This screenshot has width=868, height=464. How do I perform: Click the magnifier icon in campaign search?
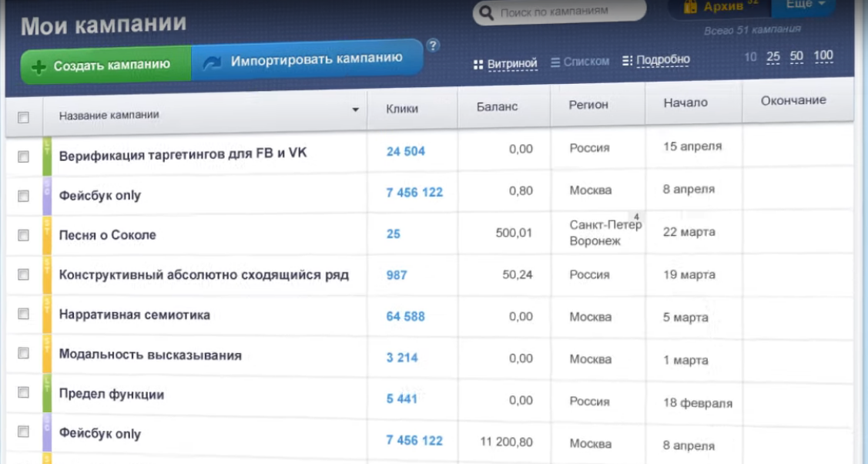486,12
